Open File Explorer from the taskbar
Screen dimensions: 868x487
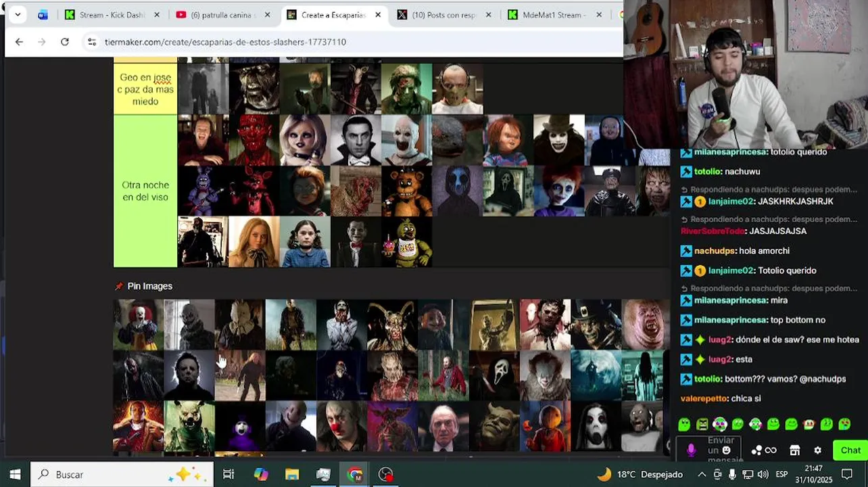click(x=292, y=474)
